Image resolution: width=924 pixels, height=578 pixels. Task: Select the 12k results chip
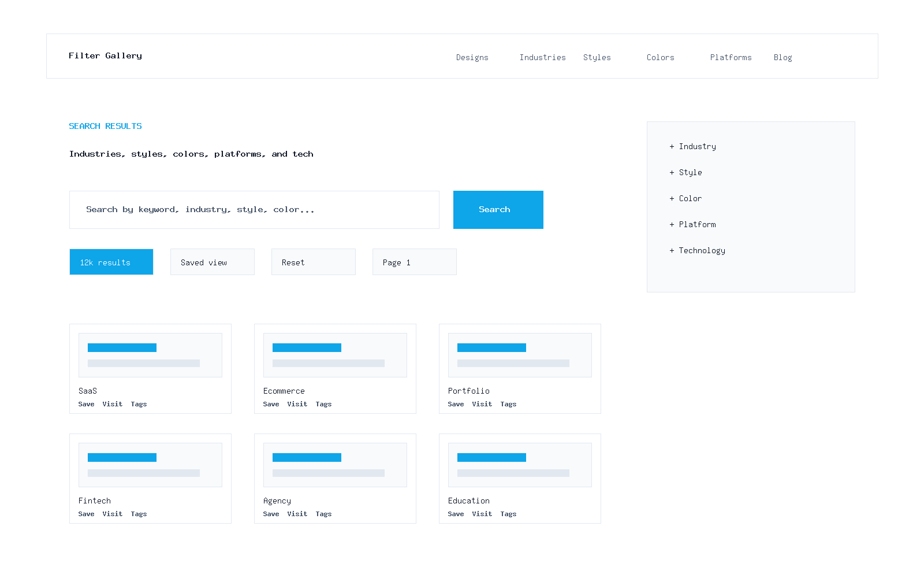tap(111, 262)
